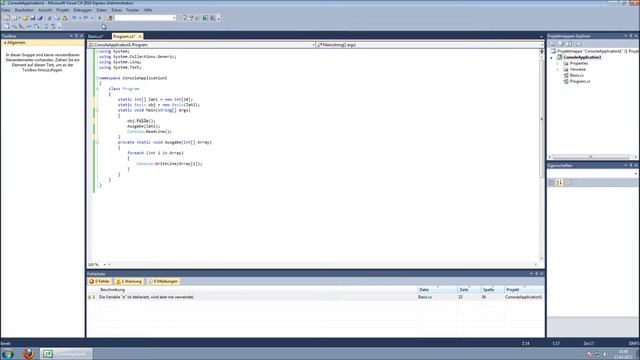
Task: Click Refresh icon in Solution Explorer toolbar
Action: 569,44
